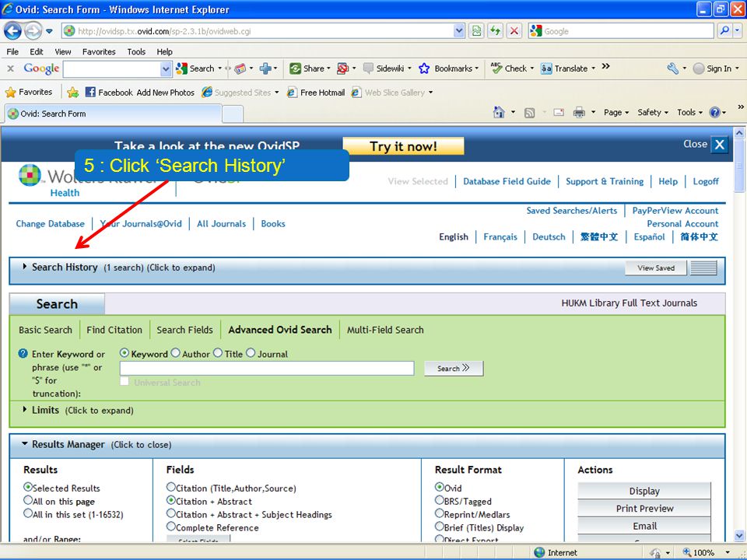Viewport: 747px width, 560px height.
Task: Open the Google toolbar search box dropdown
Action: (x=166, y=69)
